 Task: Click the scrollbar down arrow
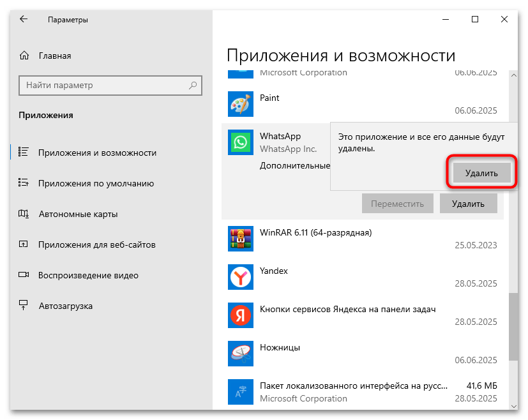[x=513, y=405]
